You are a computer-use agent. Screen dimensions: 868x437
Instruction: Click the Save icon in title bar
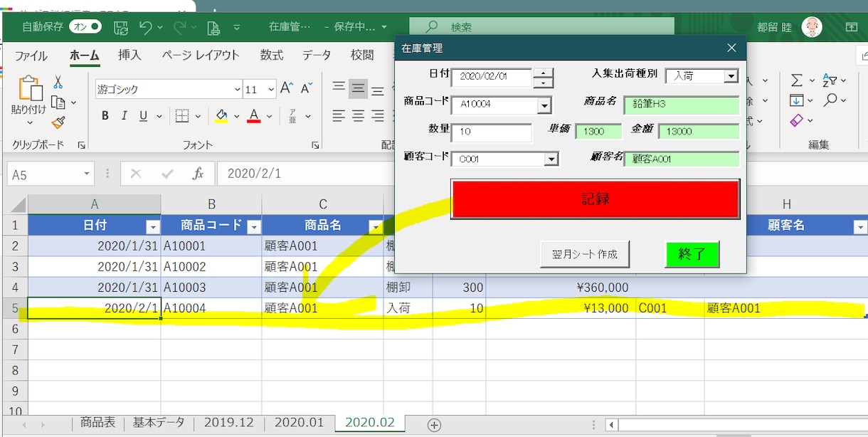pyautogui.click(x=121, y=27)
